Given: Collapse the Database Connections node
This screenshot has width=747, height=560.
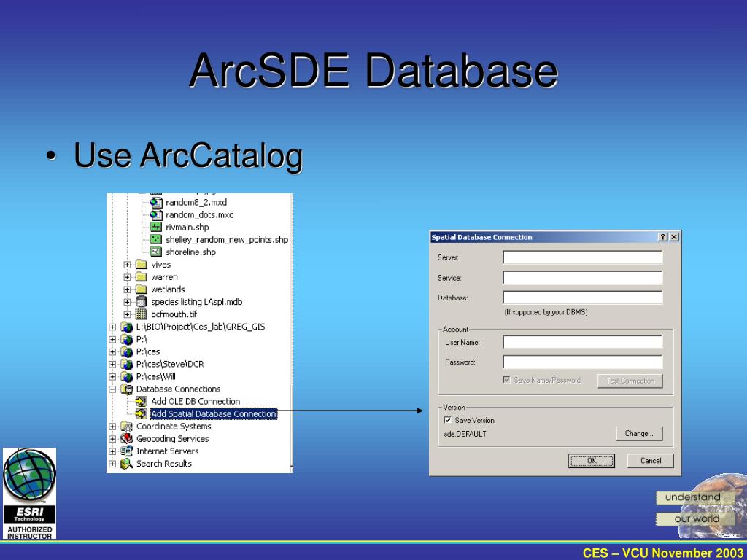Looking at the screenshot, I should click(x=112, y=389).
